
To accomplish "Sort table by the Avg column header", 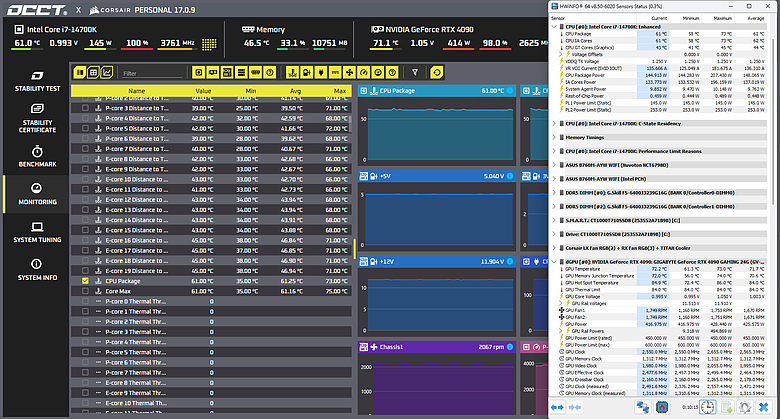I will 295,91.
